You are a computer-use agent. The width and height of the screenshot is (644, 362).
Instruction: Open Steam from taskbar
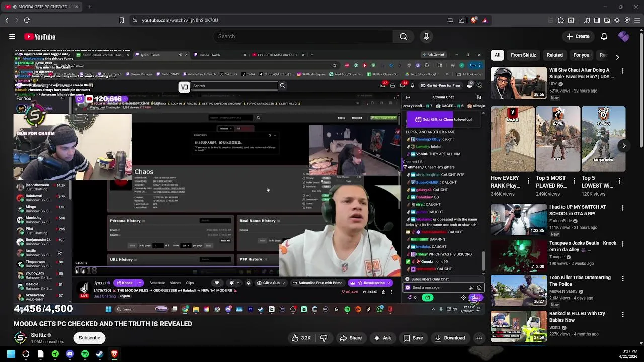coord(100,354)
